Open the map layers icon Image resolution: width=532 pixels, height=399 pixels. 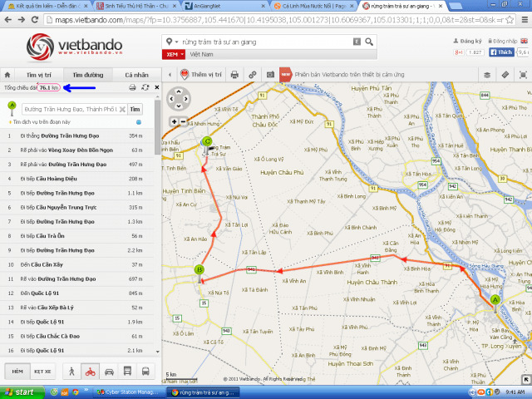pyautogui.click(x=487, y=75)
